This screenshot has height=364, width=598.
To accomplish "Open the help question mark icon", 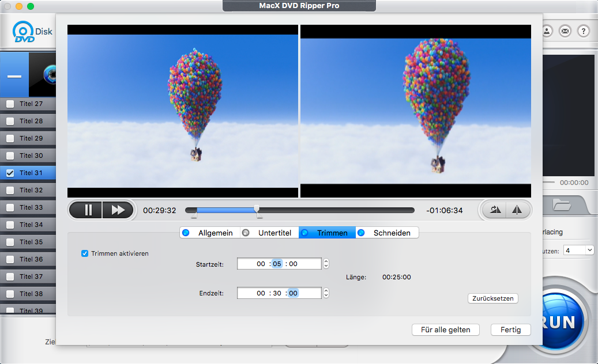I will click(x=584, y=31).
